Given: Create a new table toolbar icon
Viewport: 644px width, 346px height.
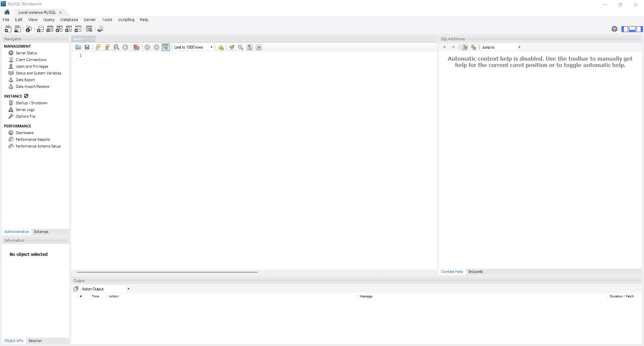Looking at the screenshot, I should click(50, 29).
